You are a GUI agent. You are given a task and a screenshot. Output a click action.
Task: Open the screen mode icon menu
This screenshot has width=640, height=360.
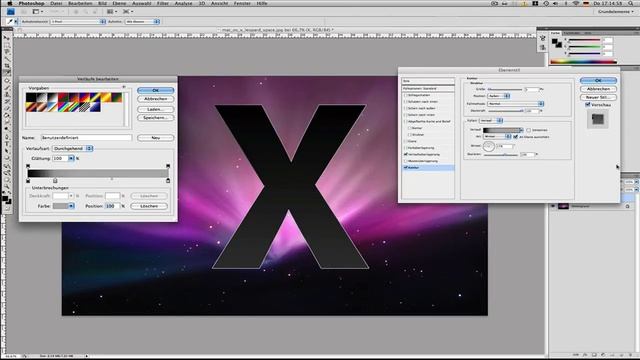[128, 12]
